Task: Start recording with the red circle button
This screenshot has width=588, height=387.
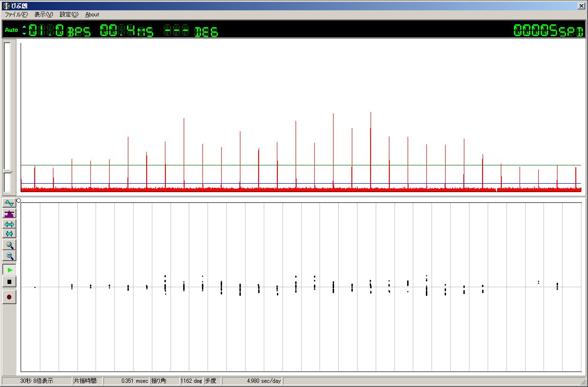Action: click(9, 297)
